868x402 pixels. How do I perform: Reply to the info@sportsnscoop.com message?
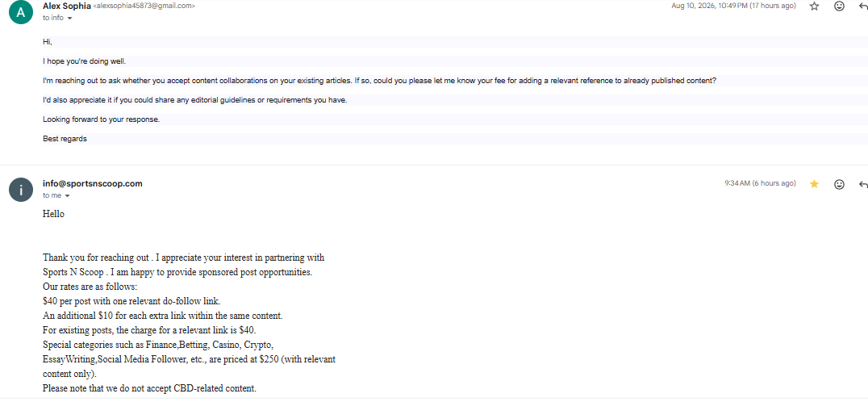tap(863, 184)
